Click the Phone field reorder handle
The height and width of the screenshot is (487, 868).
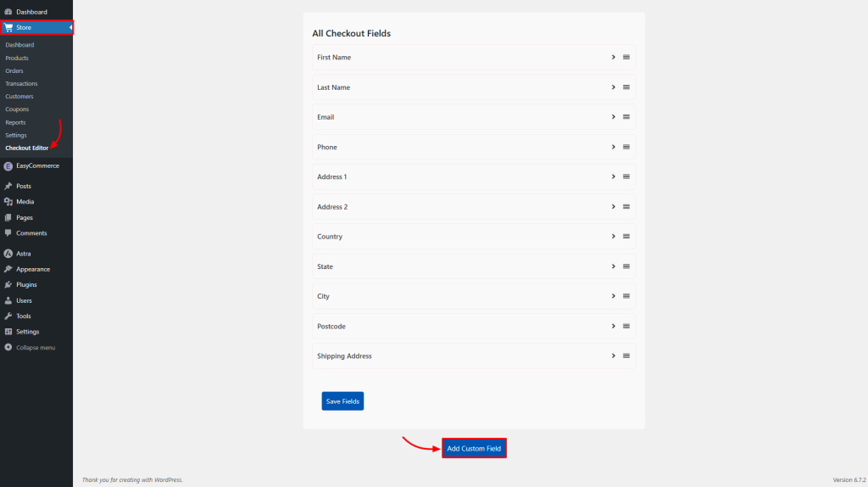tap(626, 147)
